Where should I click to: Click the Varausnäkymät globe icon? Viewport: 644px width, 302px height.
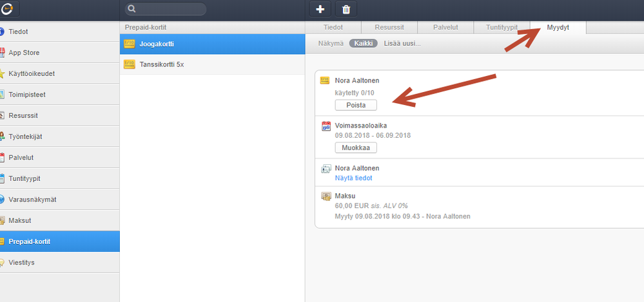click(2, 200)
